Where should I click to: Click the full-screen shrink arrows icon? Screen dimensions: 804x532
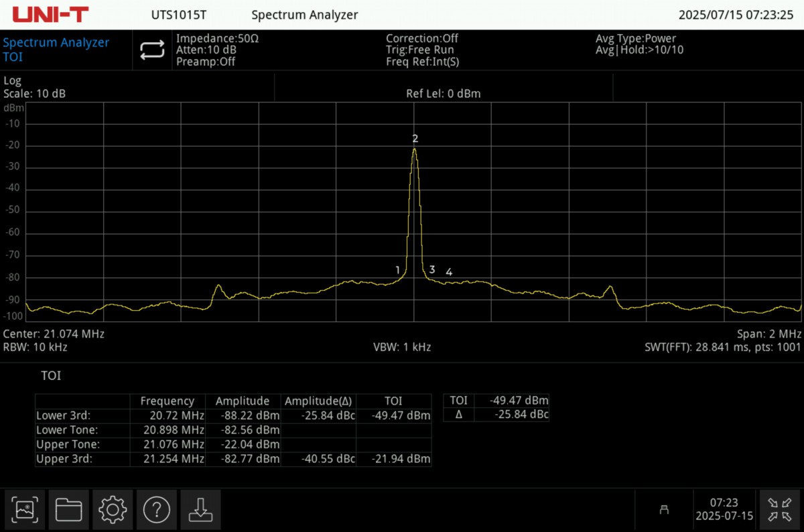780,510
